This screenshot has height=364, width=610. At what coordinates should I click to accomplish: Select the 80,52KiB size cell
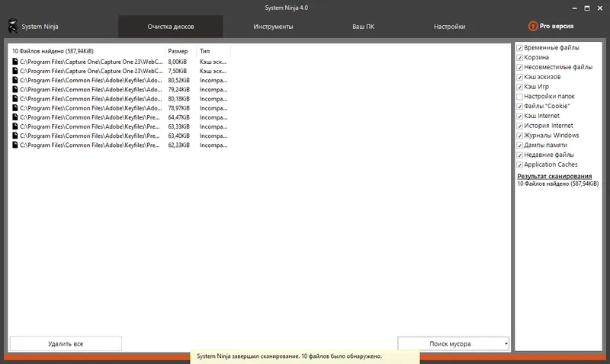[179, 80]
